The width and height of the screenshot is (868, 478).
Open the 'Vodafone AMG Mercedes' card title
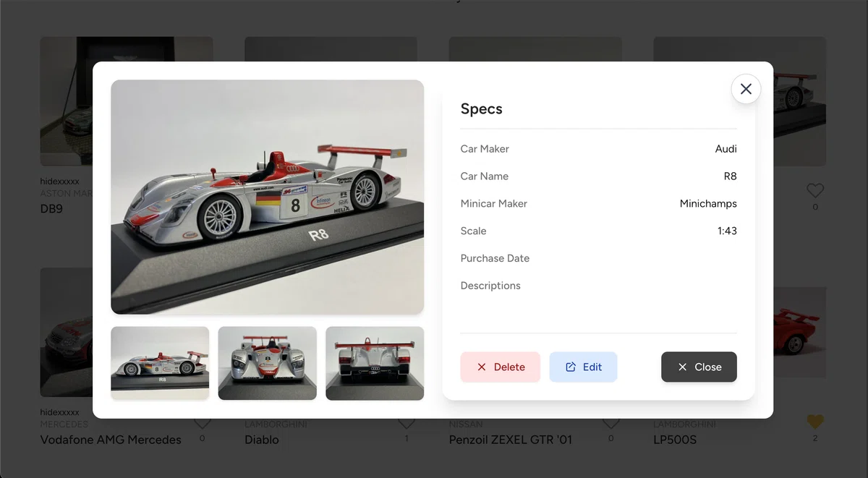click(111, 440)
